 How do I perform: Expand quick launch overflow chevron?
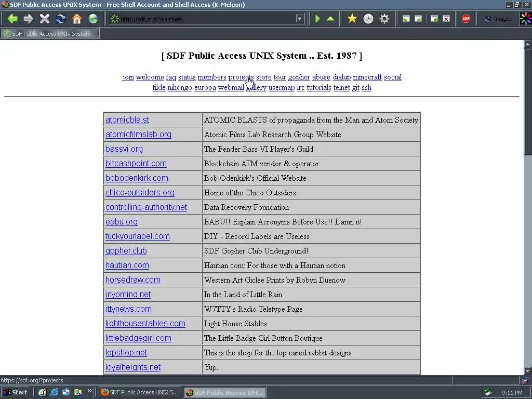(89, 391)
